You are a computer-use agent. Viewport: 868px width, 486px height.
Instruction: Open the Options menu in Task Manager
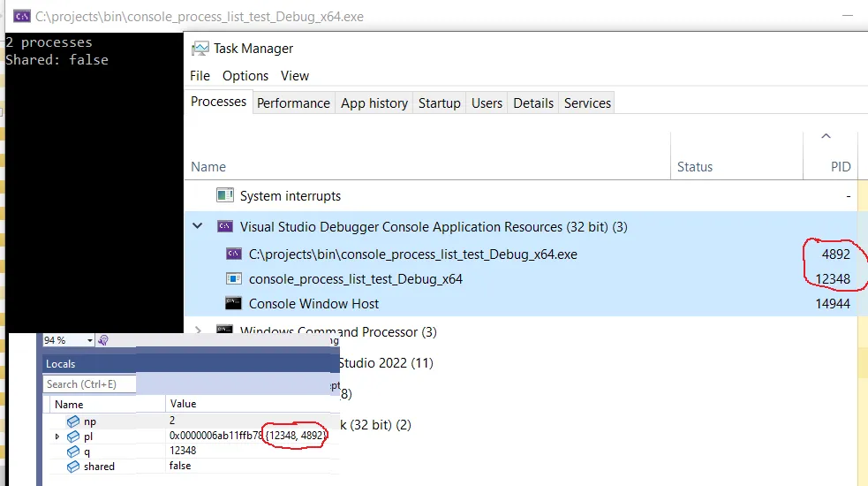click(x=245, y=76)
